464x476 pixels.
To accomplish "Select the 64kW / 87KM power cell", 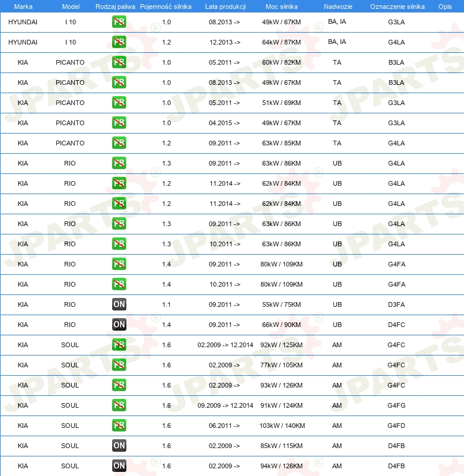I will [x=282, y=42].
